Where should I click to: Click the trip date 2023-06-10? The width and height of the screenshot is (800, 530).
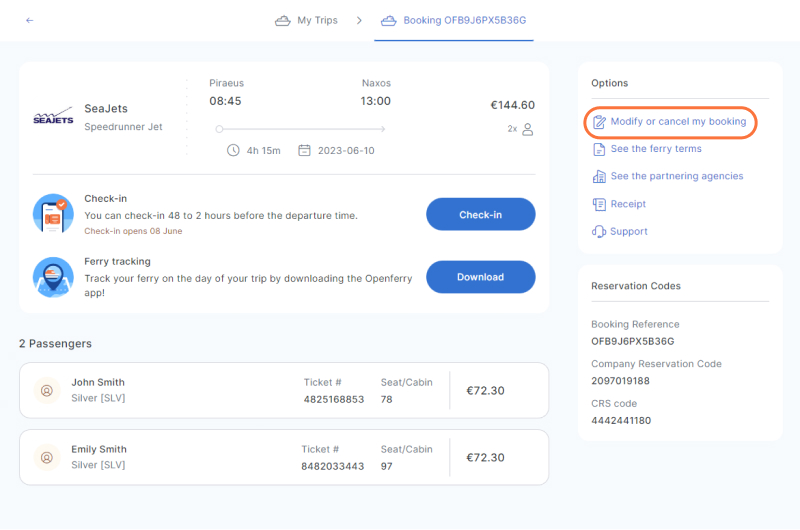pos(346,150)
